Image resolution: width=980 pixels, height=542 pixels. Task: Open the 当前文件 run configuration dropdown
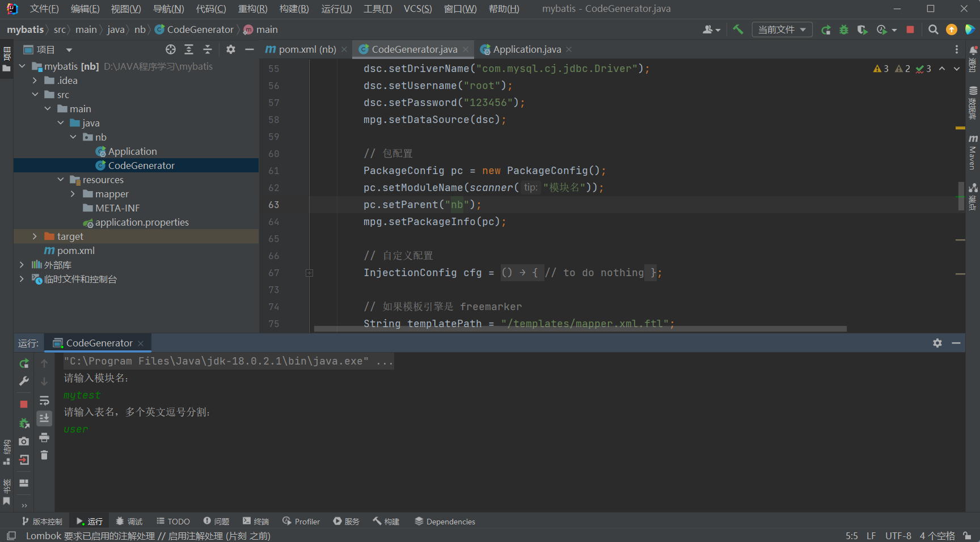tap(782, 29)
